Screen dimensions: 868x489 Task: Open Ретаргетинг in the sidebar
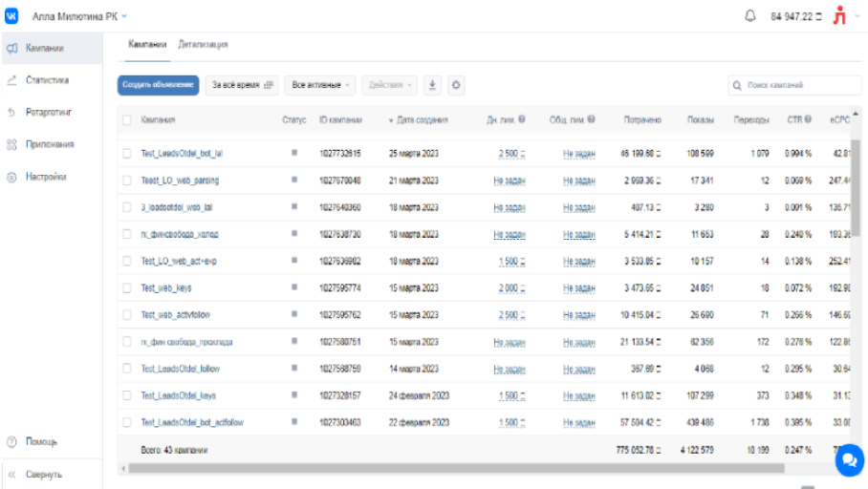pyautogui.click(x=52, y=113)
